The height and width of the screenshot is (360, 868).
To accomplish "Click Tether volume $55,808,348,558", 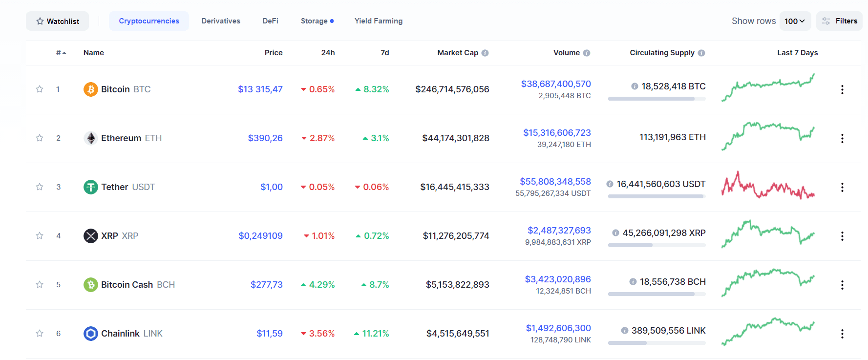I will pos(555,182).
